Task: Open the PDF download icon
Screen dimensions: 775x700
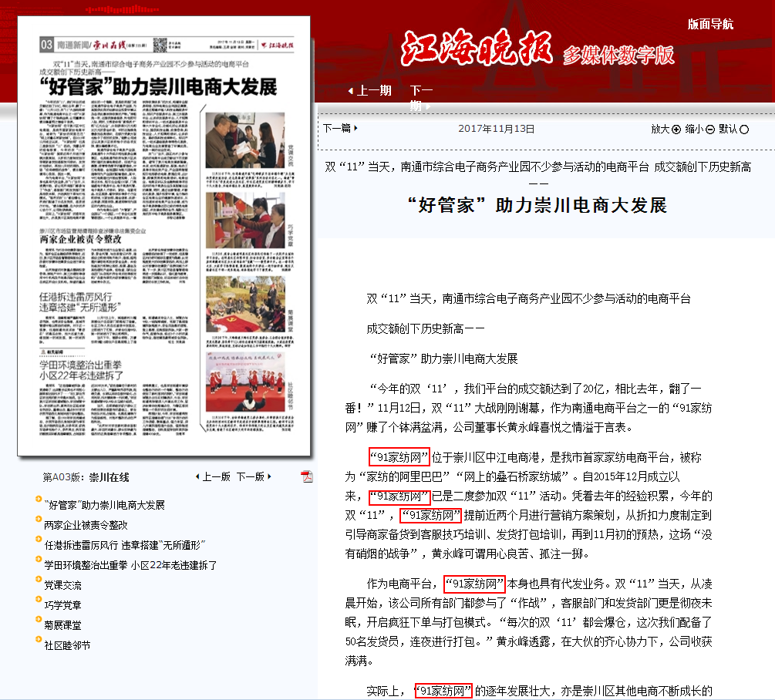Action: pos(307,476)
